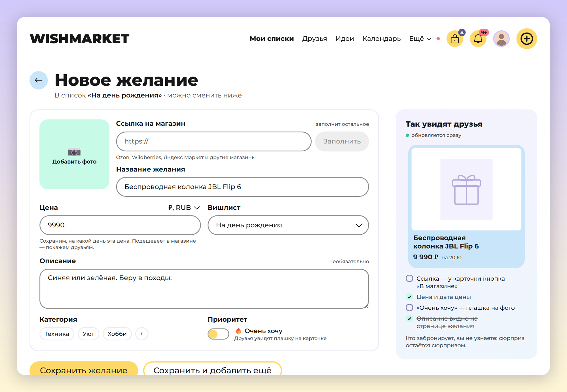567x392 pixels.
Task: Click the WISHMARKET logo
Action: 79,39
